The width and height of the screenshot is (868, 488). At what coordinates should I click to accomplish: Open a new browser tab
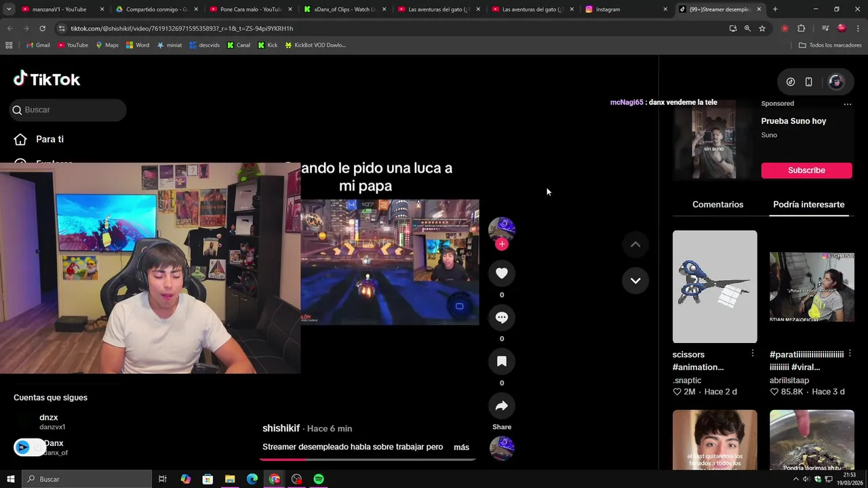tap(775, 9)
